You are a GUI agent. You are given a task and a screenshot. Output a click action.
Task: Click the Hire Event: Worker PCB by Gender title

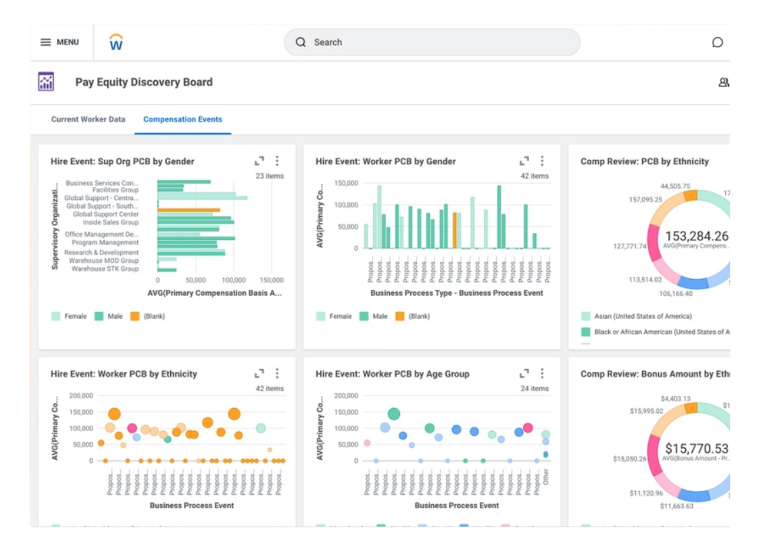click(x=386, y=161)
